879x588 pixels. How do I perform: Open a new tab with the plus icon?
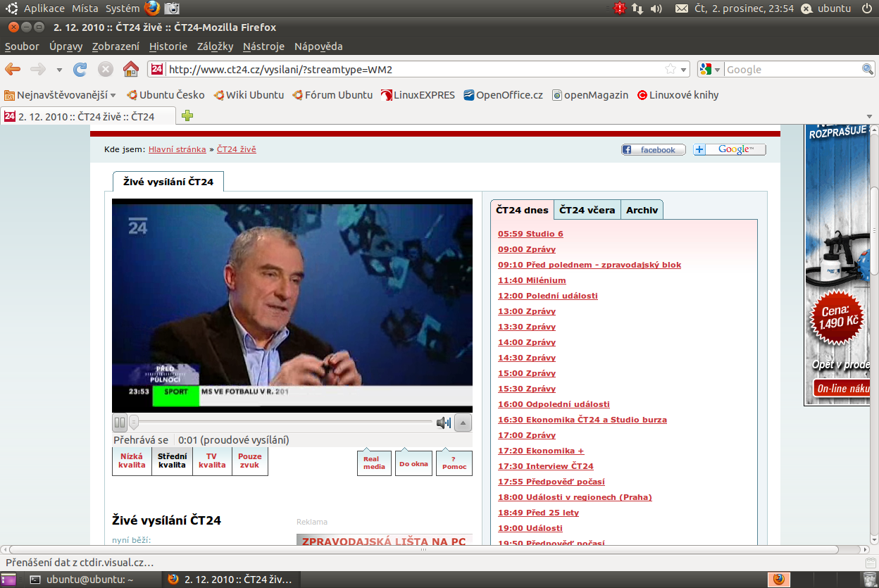[187, 115]
